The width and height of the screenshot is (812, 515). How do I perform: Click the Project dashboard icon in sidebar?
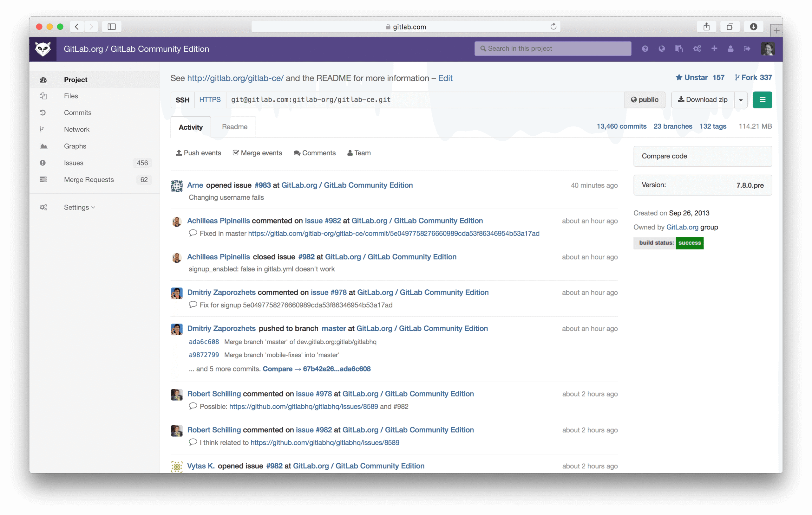pyautogui.click(x=43, y=80)
